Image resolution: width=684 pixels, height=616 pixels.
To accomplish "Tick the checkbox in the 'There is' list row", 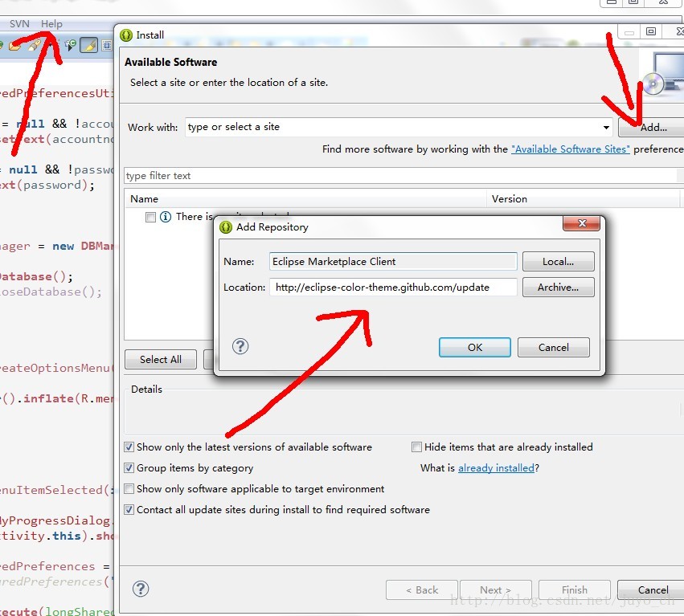I will [x=150, y=217].
